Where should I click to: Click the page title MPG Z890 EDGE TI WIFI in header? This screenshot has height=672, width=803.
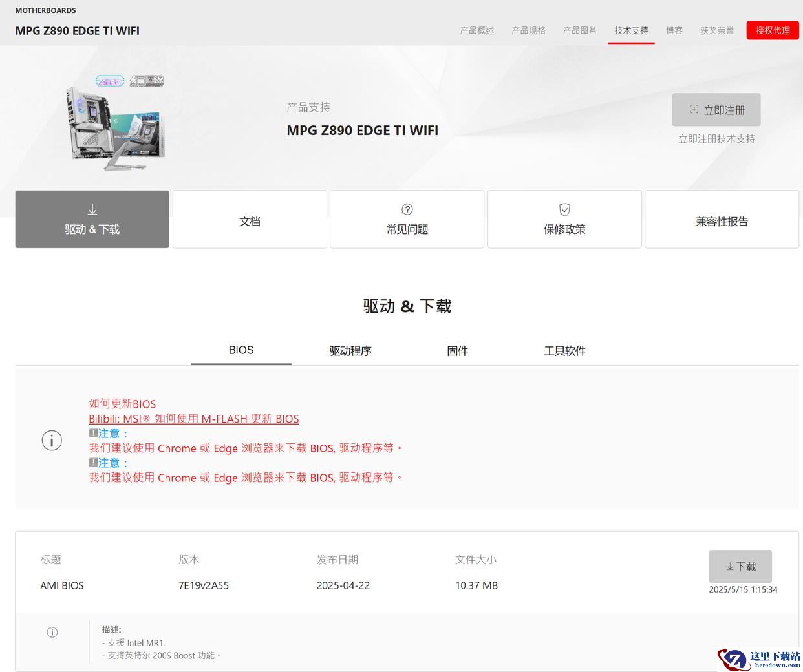click(x=78, y=30)
